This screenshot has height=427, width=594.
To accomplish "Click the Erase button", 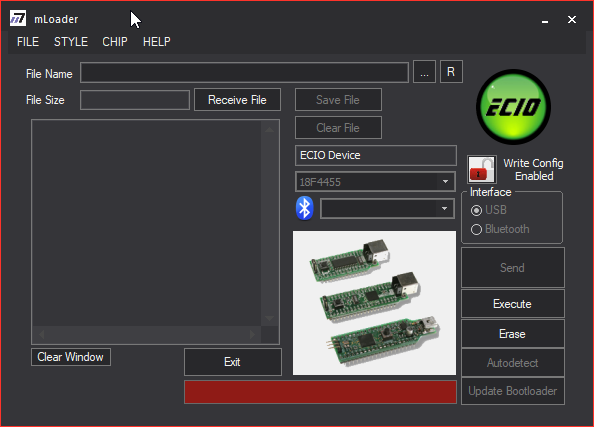I will point(513,333).
